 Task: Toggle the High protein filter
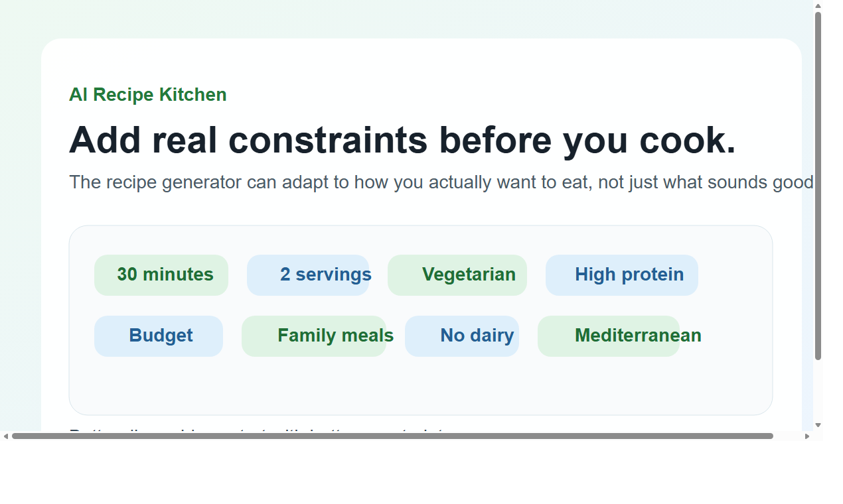[621, 275]
